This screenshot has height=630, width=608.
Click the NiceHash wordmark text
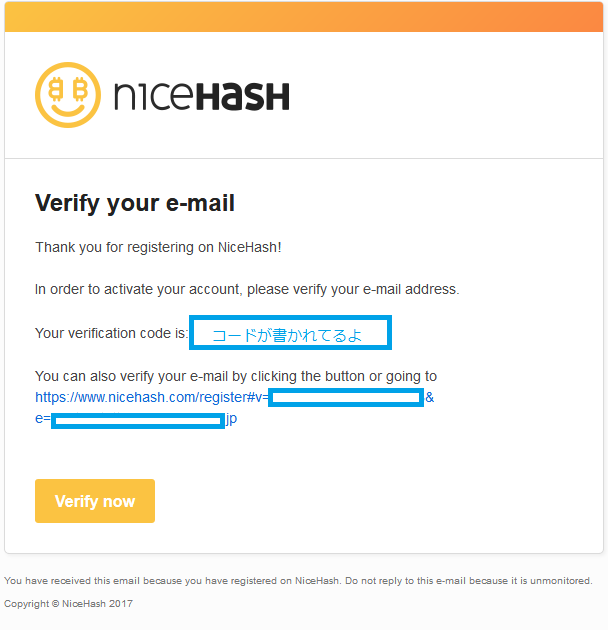tap(201, 96)
